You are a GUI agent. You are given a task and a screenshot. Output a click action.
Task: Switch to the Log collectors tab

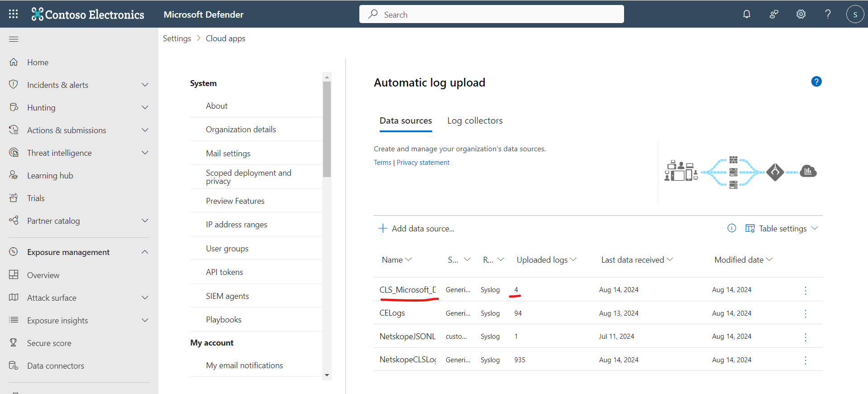[475, 120]
